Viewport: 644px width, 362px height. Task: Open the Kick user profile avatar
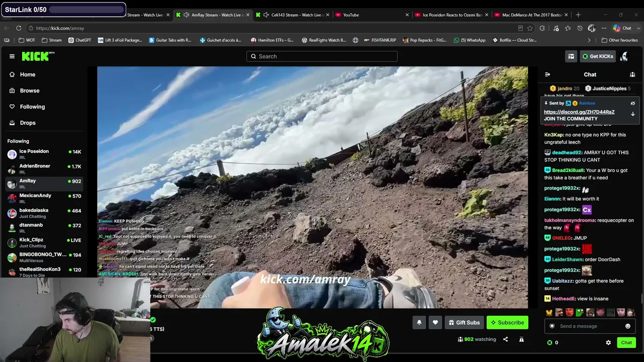coord(624,56)
